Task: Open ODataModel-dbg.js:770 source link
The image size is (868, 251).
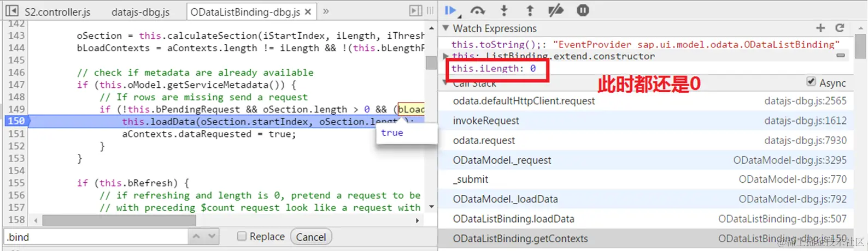Action: coord(793,180)
